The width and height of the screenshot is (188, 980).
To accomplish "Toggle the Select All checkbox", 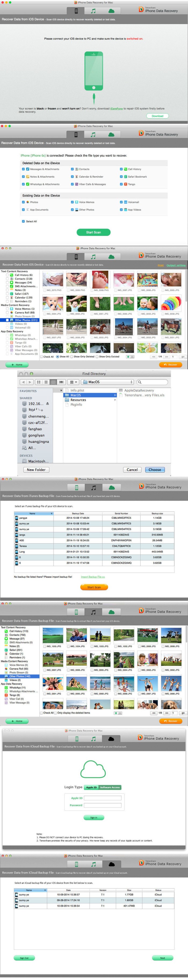I will point(23,221).
